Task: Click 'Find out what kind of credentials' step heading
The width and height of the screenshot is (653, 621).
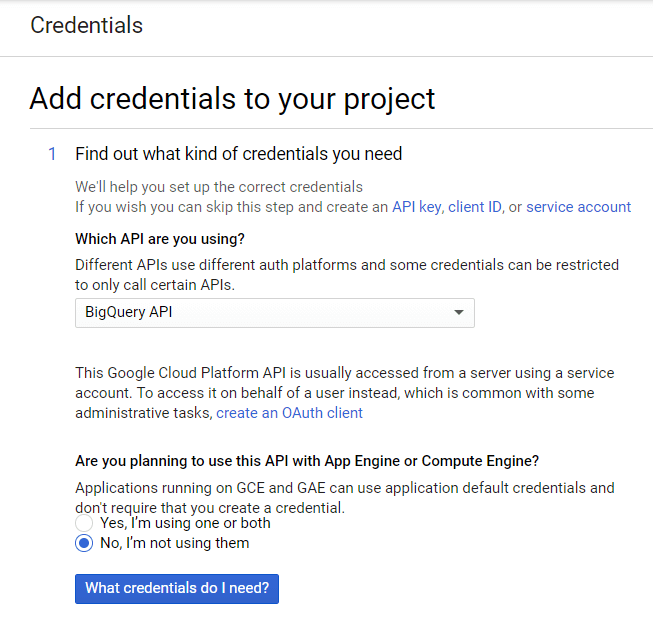Action: (238, 154)
